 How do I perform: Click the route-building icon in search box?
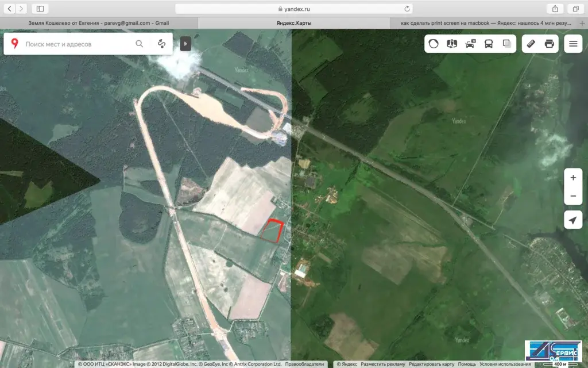click(161, 44)
